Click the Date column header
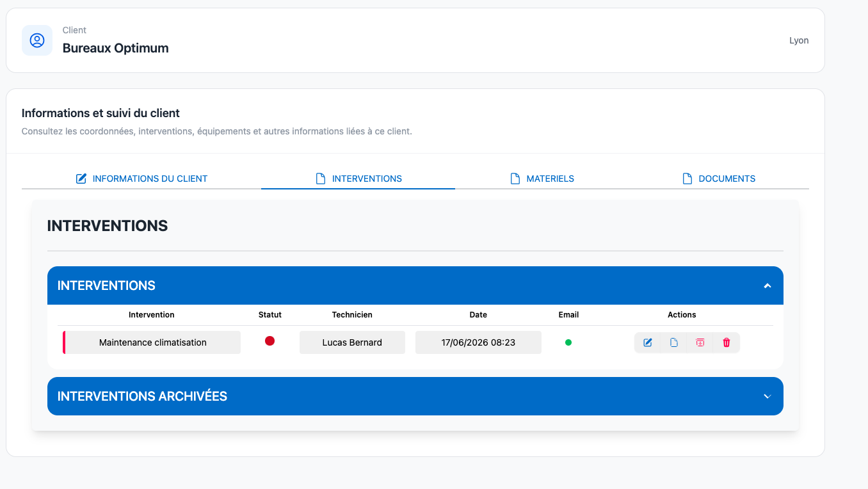868x489 pixels. point(478,315)
